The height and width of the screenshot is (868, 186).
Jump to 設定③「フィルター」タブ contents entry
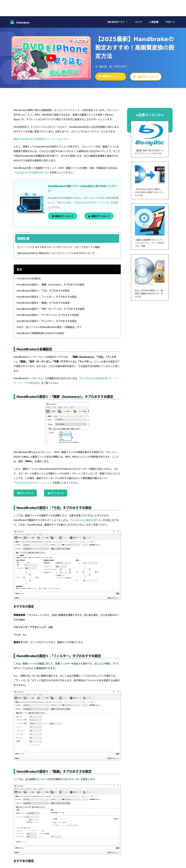click(x=47, y=297)
